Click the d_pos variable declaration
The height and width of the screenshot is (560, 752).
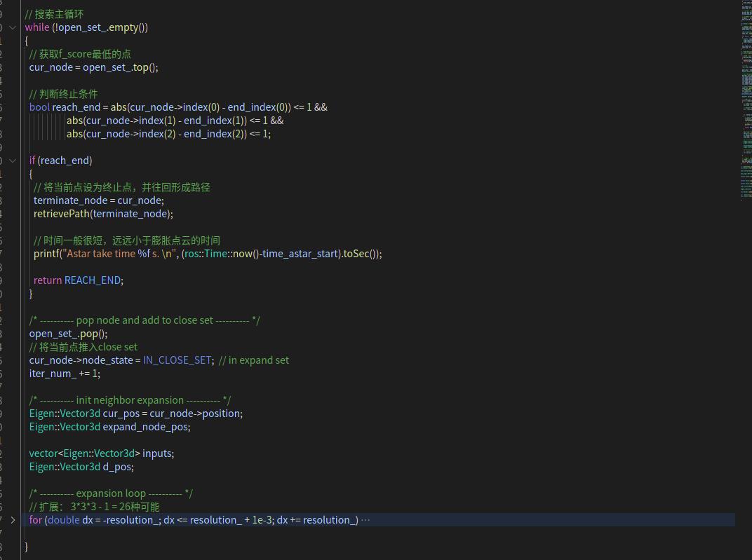[118, 467]
